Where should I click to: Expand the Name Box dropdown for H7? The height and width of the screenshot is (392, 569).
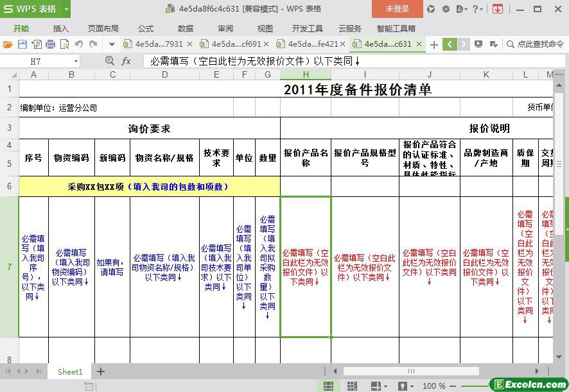pyautogui.click(x=76, y=61)
